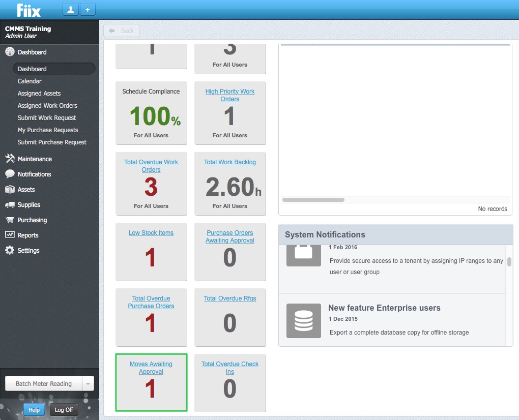Click the Maintenance tools icon
This screenshot has width=519, height=420.
(10, 159)
